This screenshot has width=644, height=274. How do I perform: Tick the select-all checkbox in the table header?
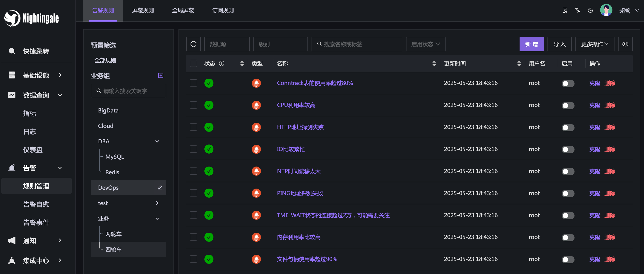[x=193, y=63]
